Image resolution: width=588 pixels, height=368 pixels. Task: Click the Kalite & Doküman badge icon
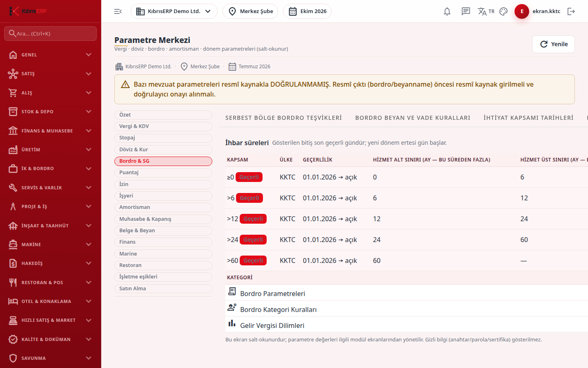tap(13, 339)
